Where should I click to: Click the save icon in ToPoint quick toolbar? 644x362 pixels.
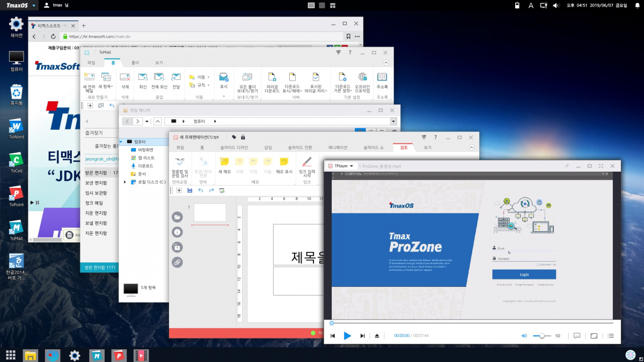190,190
